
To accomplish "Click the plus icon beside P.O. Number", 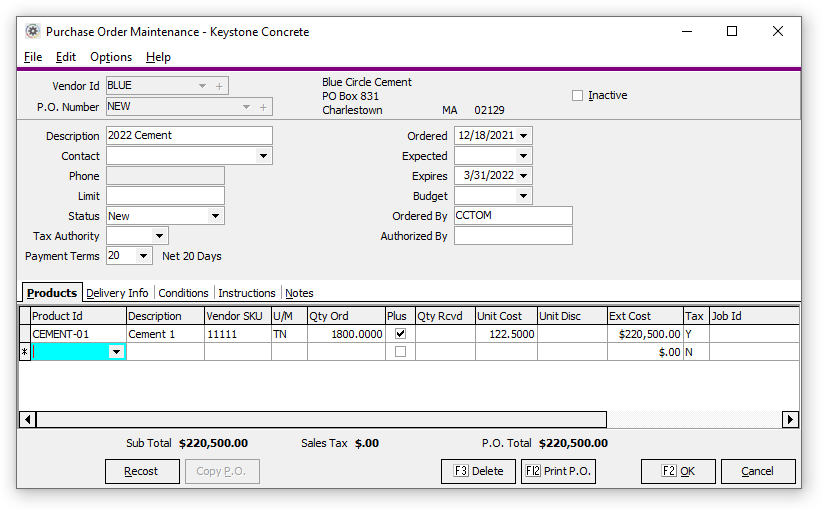I will click(x=264, y=107).
